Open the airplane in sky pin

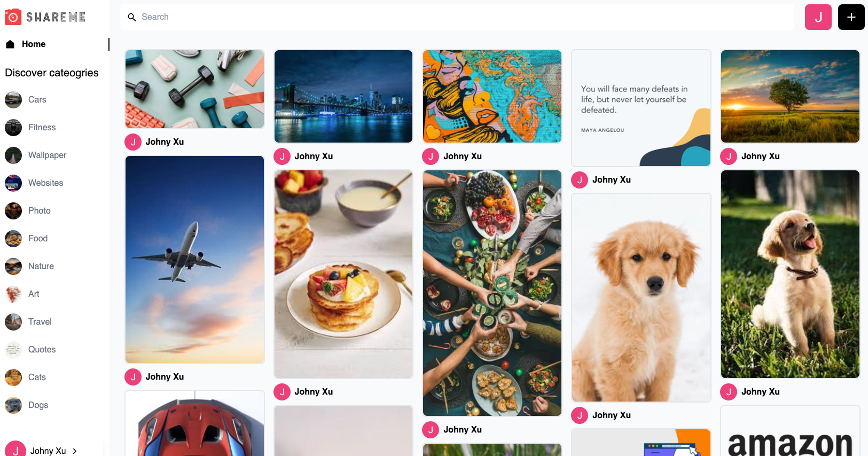click(195, 260)
